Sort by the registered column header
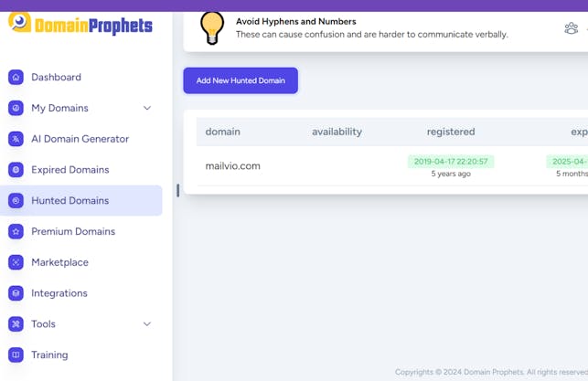Screen dimensions: 588x381 point(450,132)
